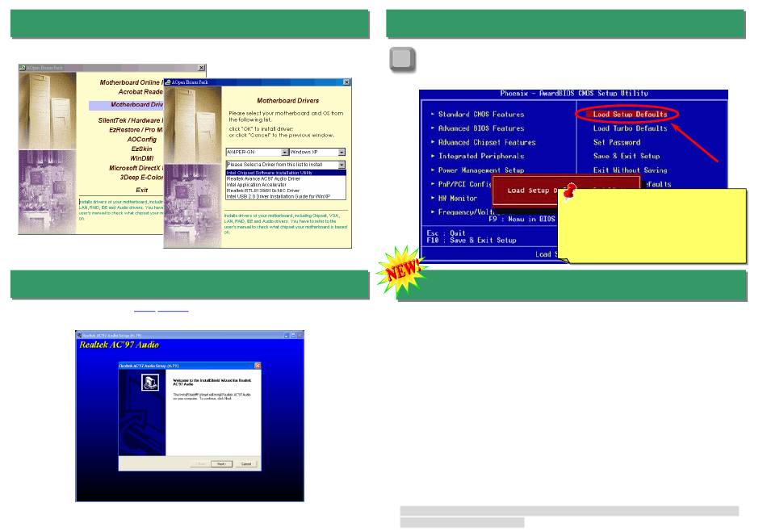Click the motherboard image in drivers window
This screenshot has height=532, width=767.
pyautogui.click(x=193, y=205)
